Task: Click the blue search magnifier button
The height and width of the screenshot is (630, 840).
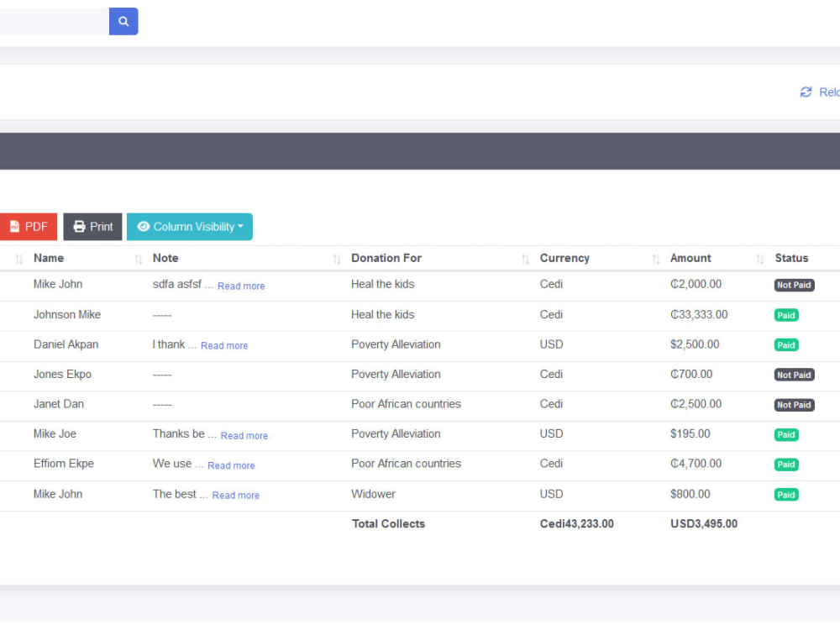Action: coord(123,22)
